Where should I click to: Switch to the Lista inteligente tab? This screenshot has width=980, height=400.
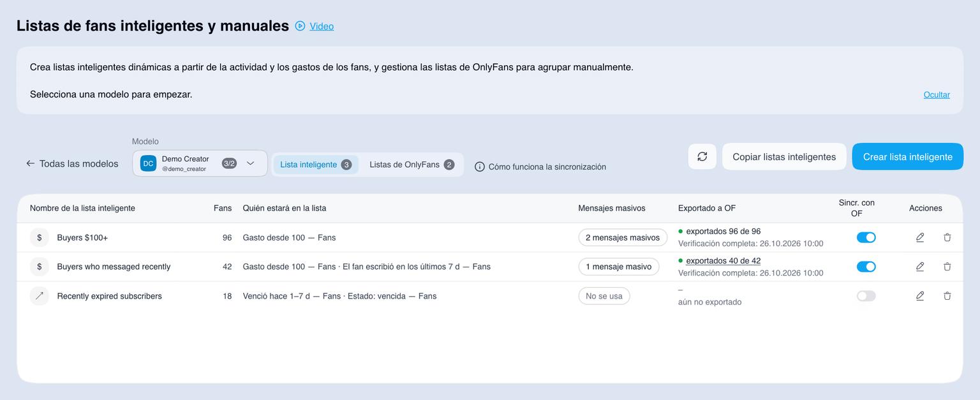pos(316,165)
